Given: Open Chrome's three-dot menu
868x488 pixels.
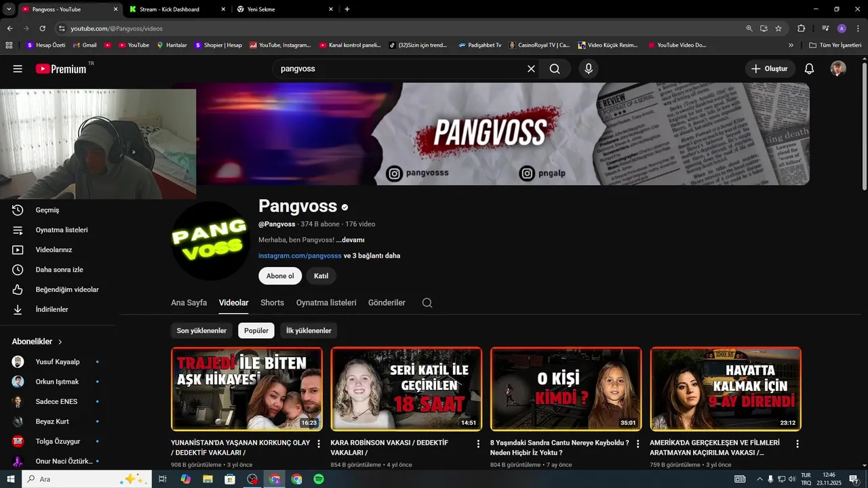Looking at the screenshot, I should pos(857,28).
